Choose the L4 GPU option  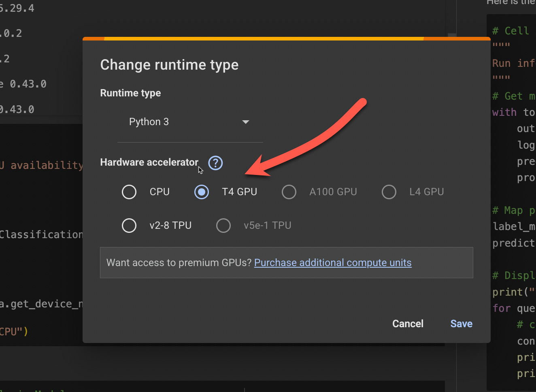point(389,192)
